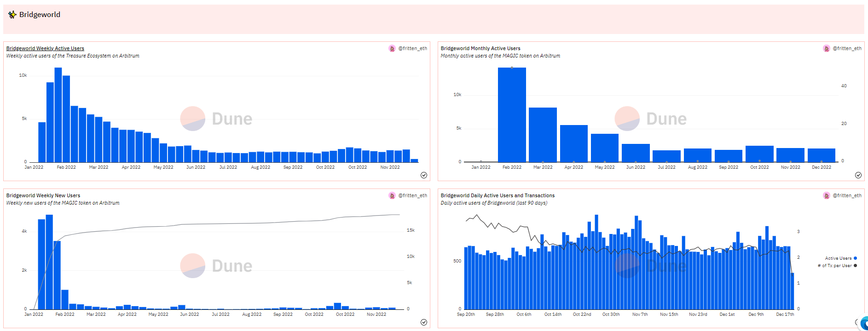Screen dimensions: 868x331
Task: Click the Apr 2022 bar in Monthly Active Users
Action: 574,143
